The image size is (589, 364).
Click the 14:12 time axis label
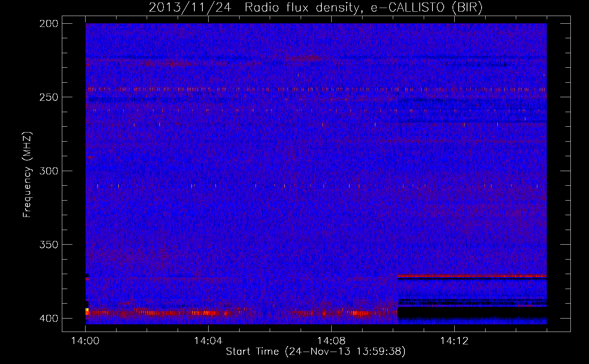pos(454,341)
